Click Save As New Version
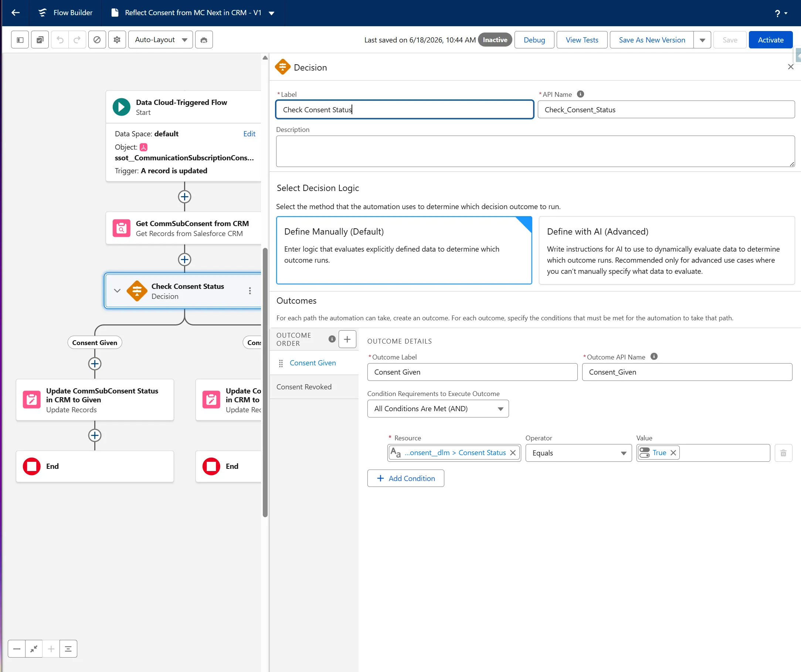The image size is (801, 672). point(651,40)
